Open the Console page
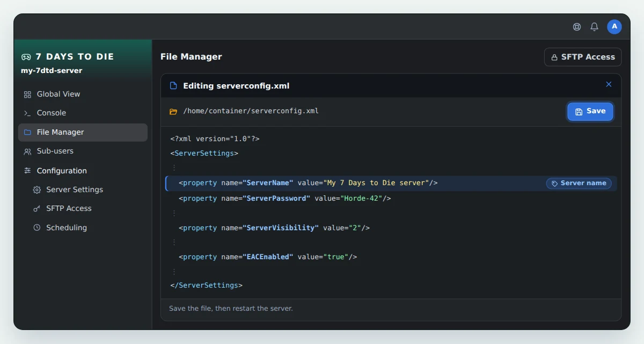The height and width of the screenshot is (344, 644). [83, 113]
